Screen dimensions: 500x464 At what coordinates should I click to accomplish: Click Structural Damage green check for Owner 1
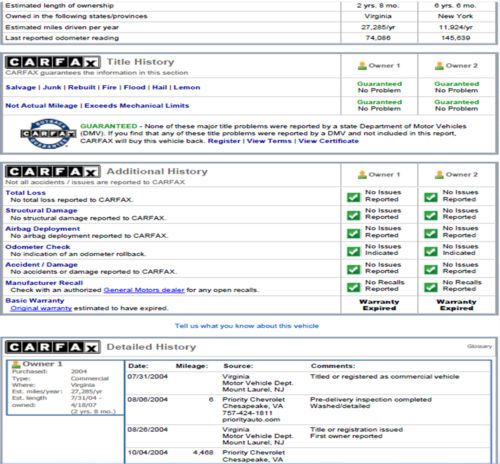point(354,215)
